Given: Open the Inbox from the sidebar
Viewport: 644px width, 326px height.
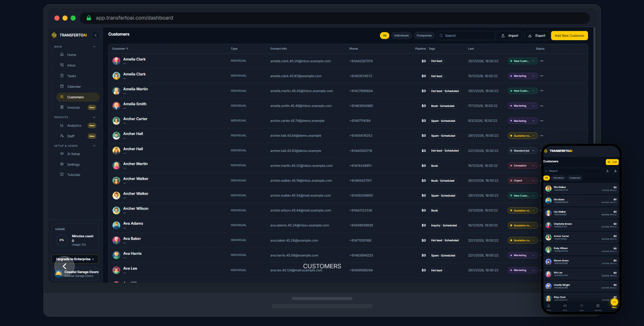Looking at the screenshot, I should (71, 65).
